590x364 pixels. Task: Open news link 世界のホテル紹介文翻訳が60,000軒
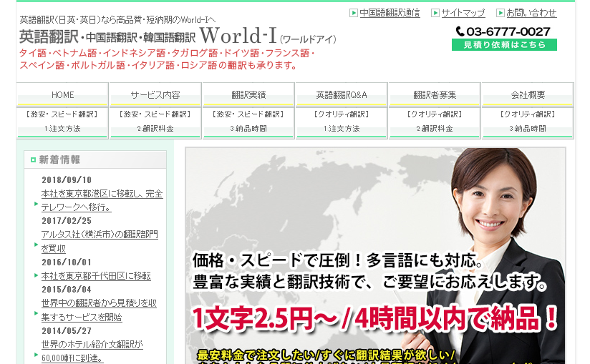pos(92,351)
